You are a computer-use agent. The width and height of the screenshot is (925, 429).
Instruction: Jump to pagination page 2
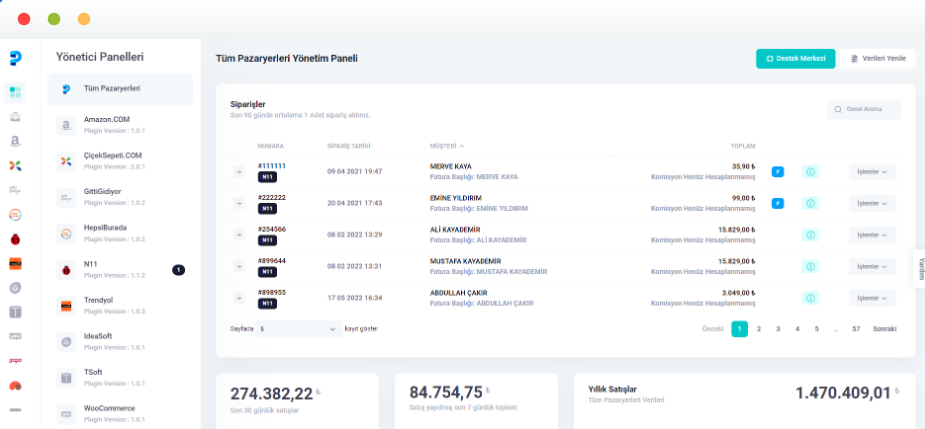(759, 329)
